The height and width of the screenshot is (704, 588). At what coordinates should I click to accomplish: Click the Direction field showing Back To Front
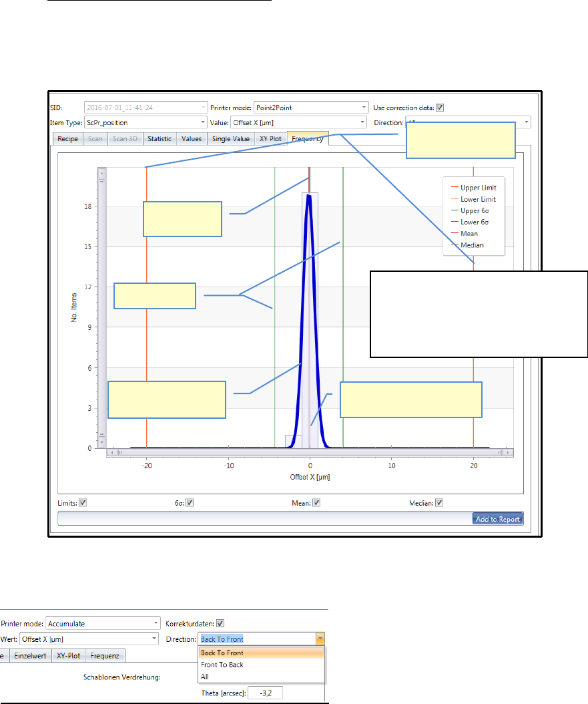(257, 639)
